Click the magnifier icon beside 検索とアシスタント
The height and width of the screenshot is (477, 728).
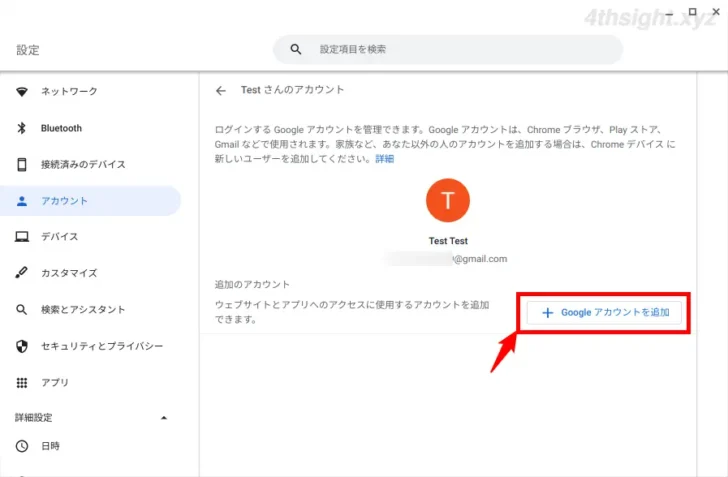[x=21, y=309]
